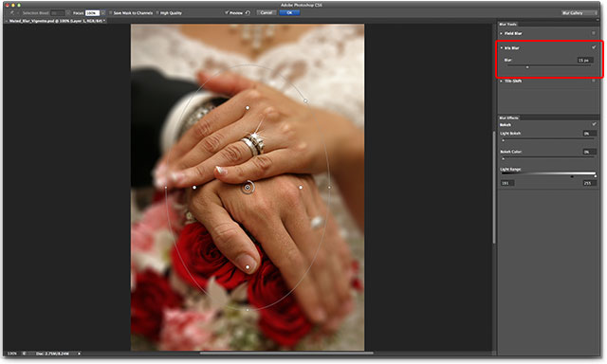Click Light Range low value field 191

click(x=507, y=183)
